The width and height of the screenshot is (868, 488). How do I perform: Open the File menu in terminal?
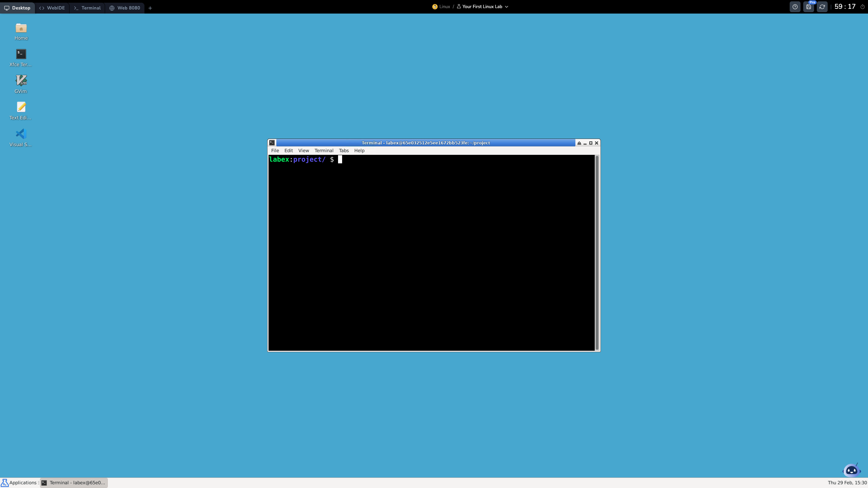point(275,150)
